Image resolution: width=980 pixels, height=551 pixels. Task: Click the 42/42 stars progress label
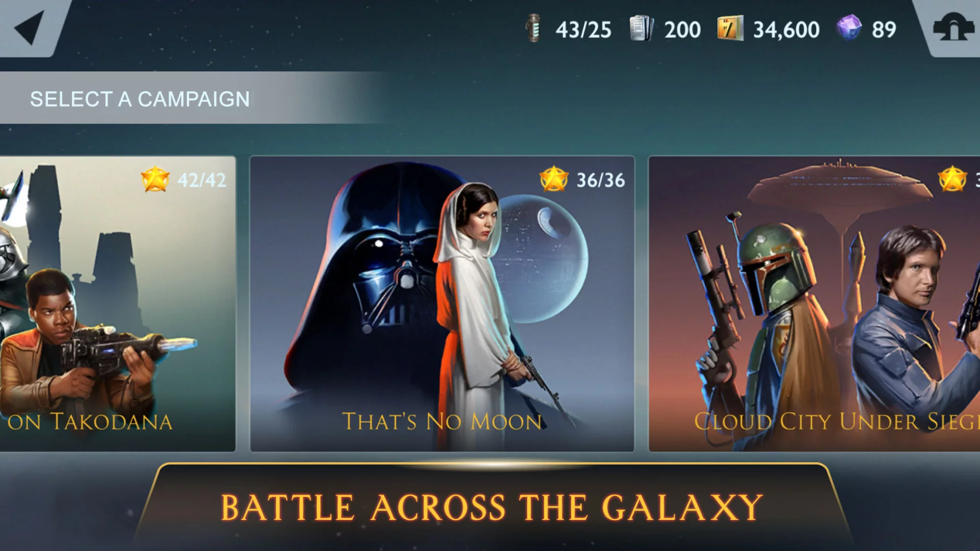[x=202, y=180]
